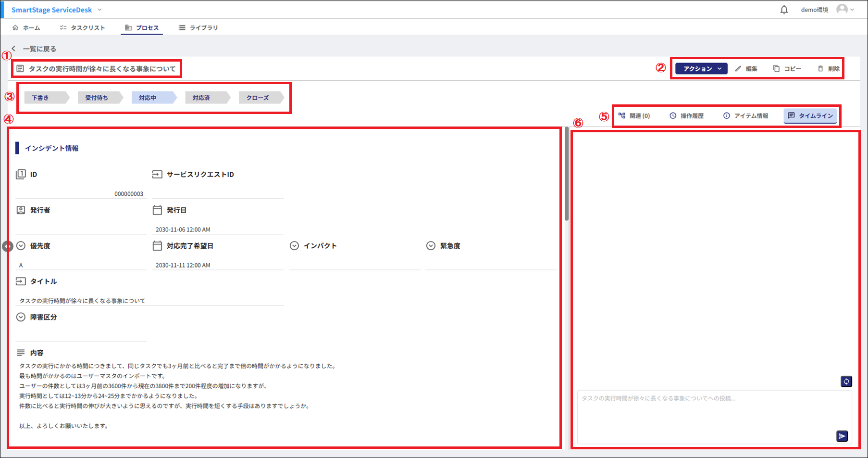
Task: Click back arrow to return to list
Action: coord(14,49)
